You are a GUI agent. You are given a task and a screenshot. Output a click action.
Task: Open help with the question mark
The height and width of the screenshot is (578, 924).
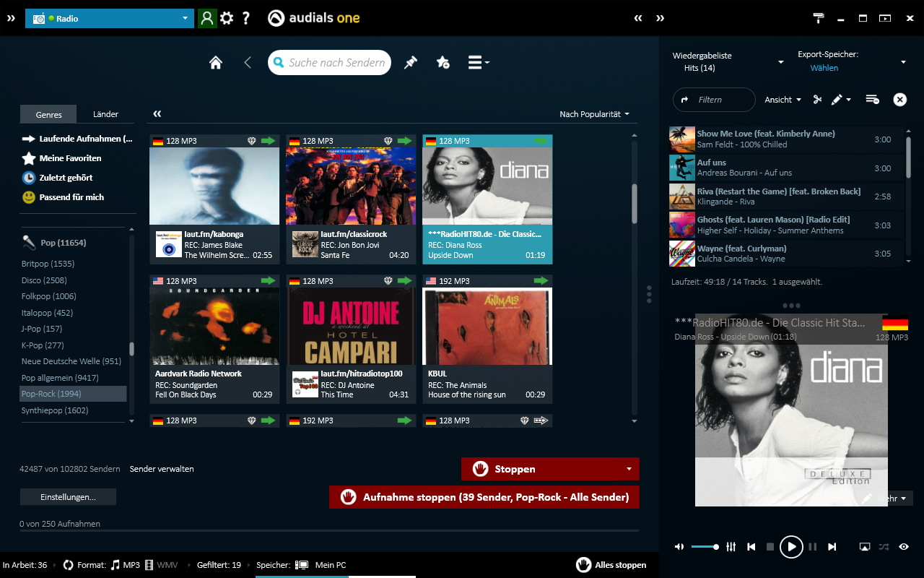coord(246,18)
